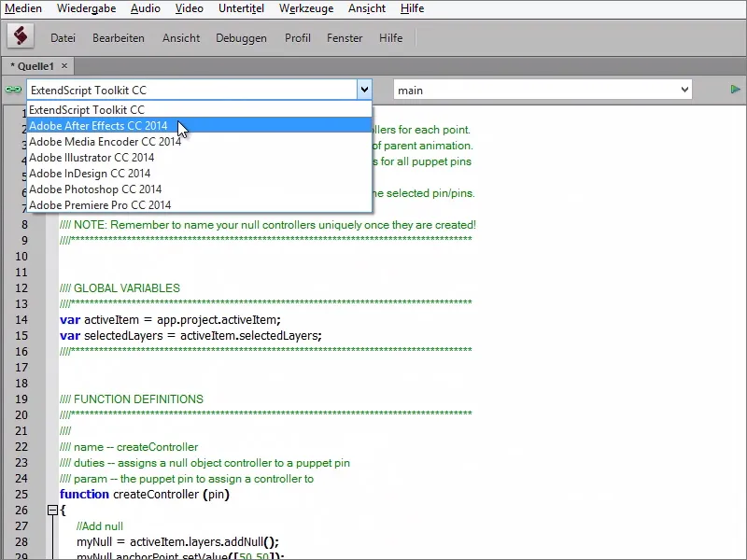Open player Ansicht menu in top bar
The image size is (747, 560).
[367, 8]
